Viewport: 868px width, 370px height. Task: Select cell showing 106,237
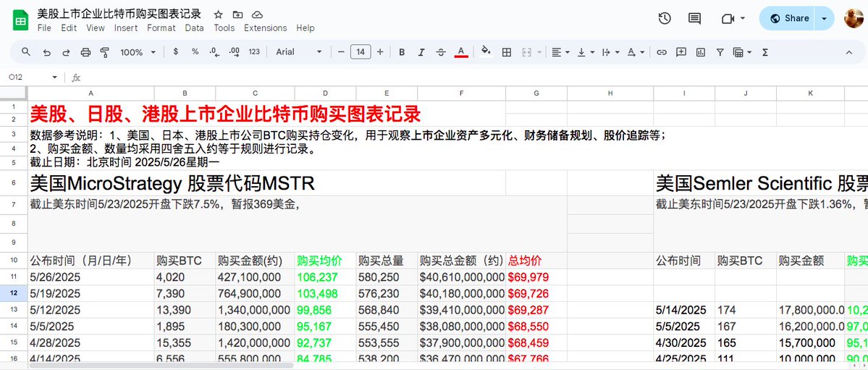coord(325,277)
